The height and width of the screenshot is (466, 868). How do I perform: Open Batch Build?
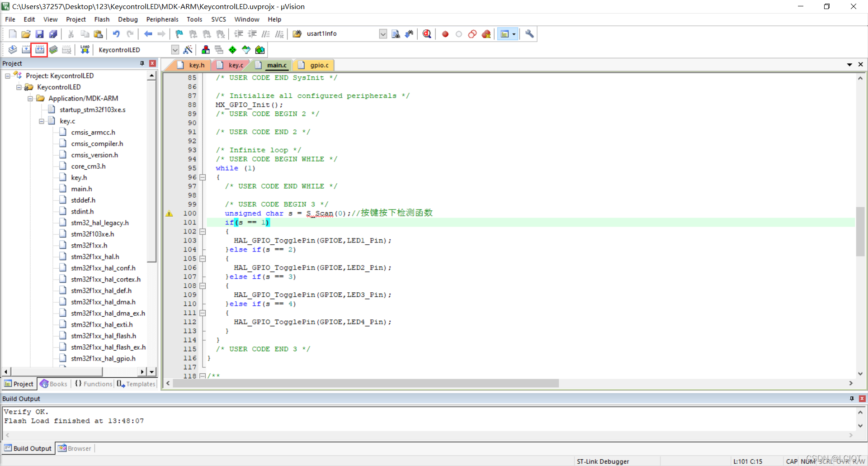tap(53, 50)
